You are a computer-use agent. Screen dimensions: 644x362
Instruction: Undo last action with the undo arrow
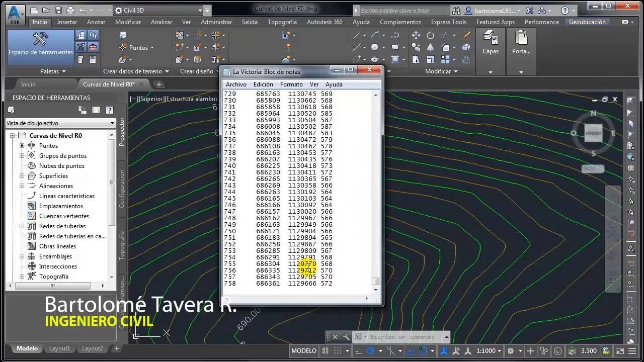83,10
